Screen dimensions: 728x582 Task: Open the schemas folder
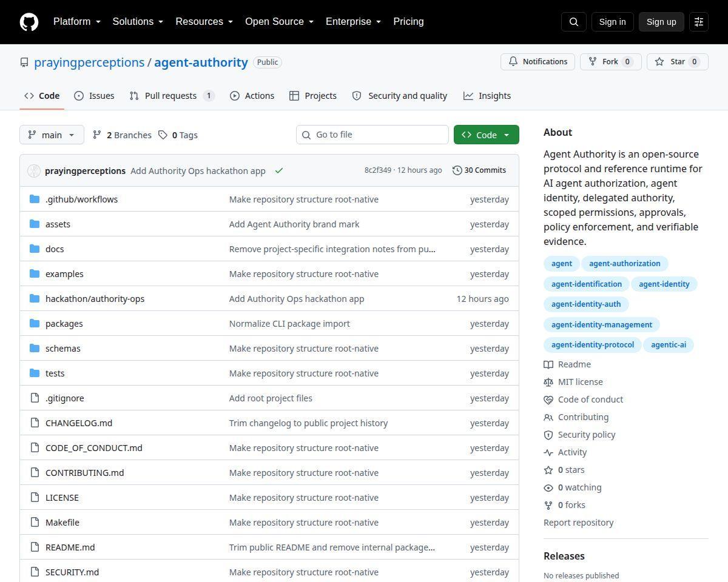point(63,348)
